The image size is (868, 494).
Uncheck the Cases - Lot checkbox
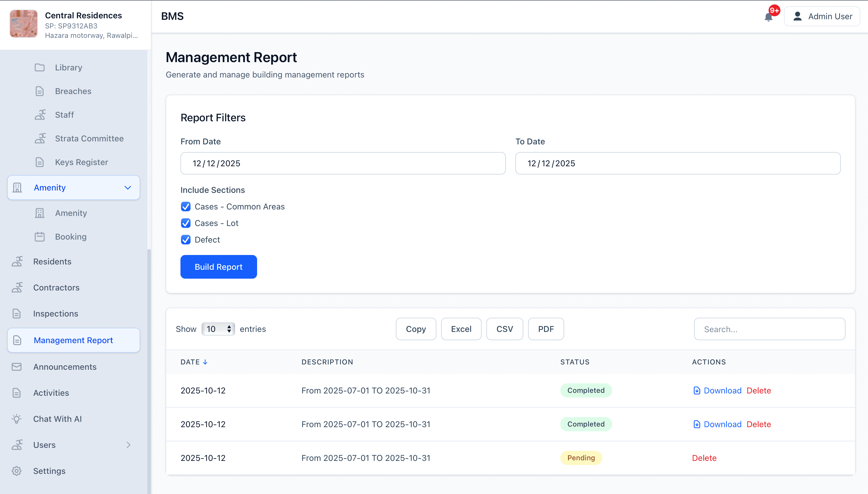pos(185,223)
